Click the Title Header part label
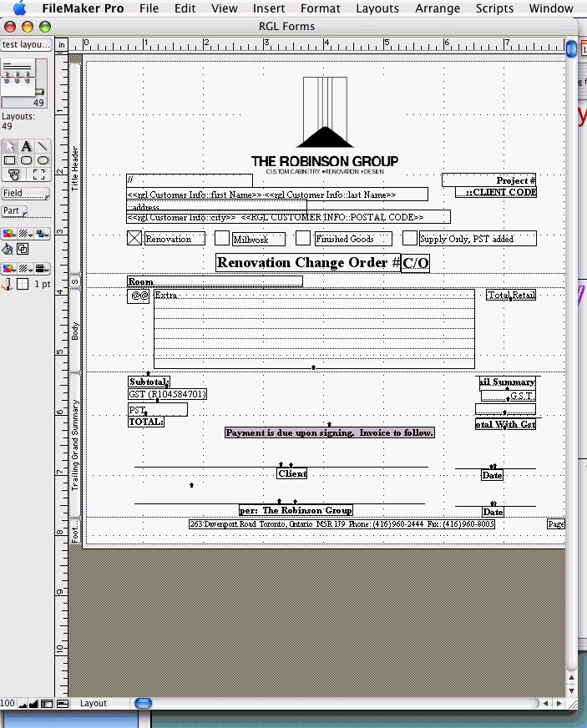The width and height of the screenshot is (587, 728). pyautogui.click(x=75, y=169)
